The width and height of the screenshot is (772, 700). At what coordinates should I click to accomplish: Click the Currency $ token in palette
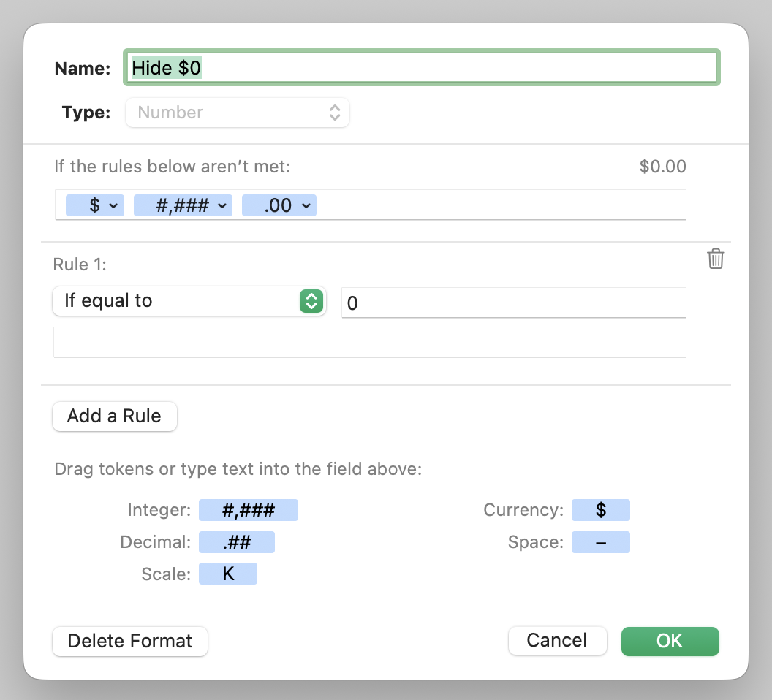point(600,510)
